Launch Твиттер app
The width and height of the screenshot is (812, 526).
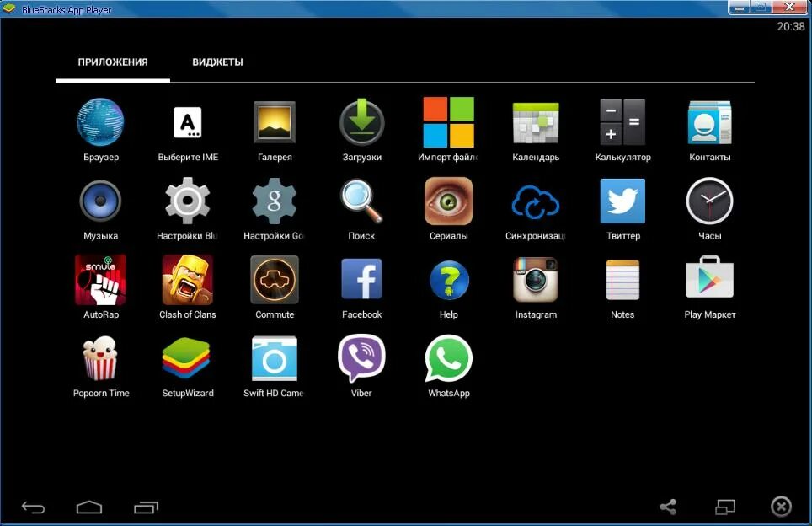[x=622, y=201]
